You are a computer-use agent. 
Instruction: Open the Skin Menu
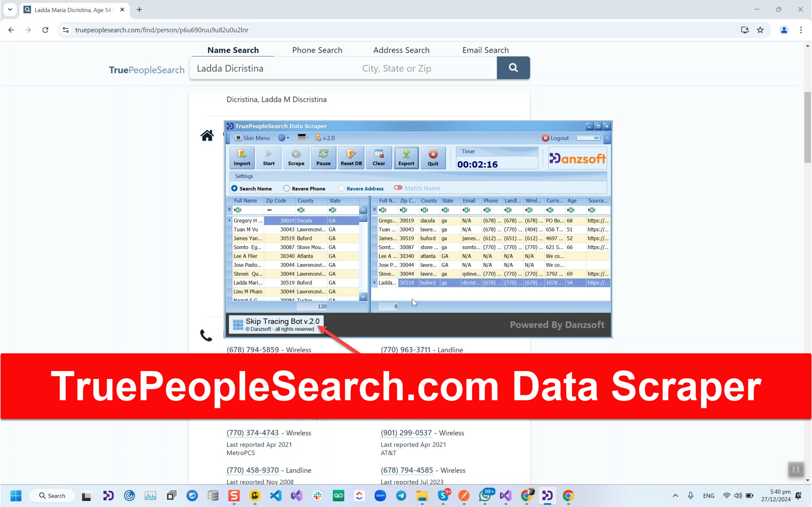click(x=252, y=138)
